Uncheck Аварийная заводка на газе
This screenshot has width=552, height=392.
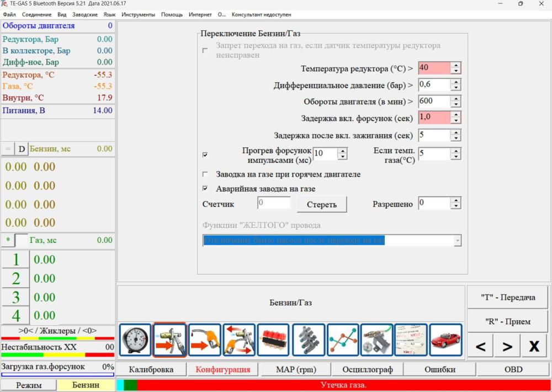(205, 189)
